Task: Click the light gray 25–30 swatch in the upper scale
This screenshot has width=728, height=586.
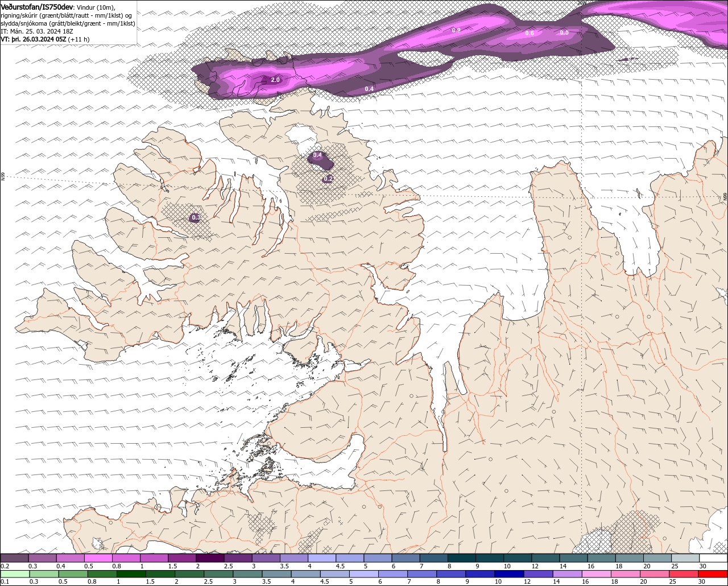Action: pos(685,558)
